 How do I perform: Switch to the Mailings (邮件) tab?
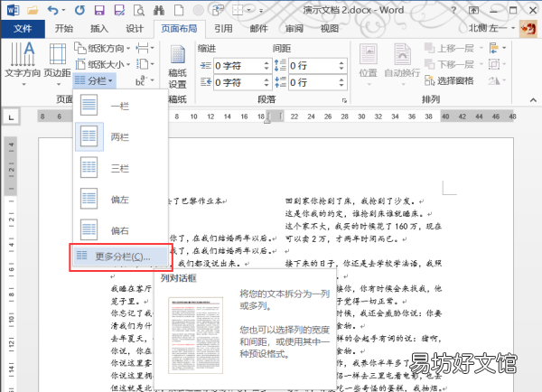click(259, 29)
